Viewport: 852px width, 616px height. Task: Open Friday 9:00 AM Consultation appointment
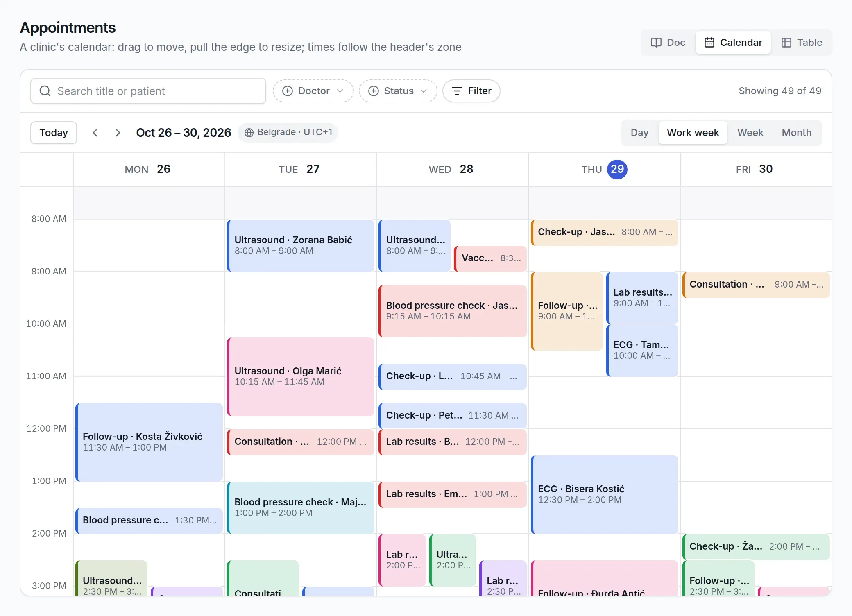pyautogui.click(x=756, y=285)
